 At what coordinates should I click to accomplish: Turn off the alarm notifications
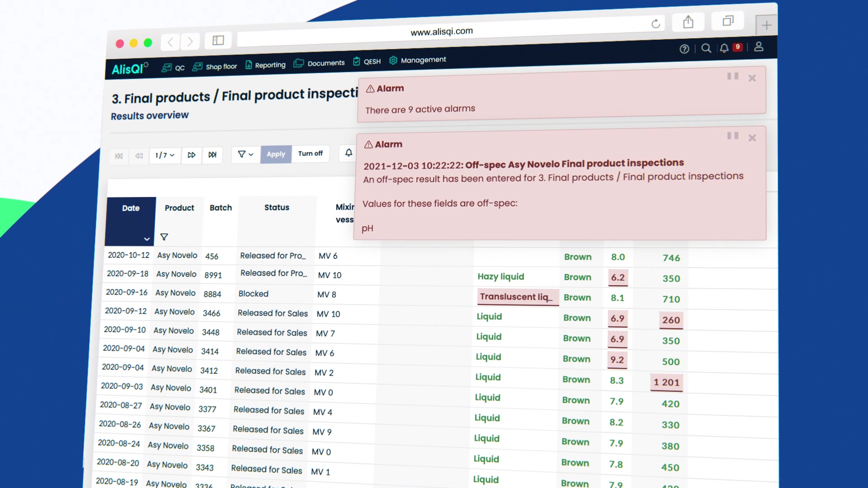[311, 154]
